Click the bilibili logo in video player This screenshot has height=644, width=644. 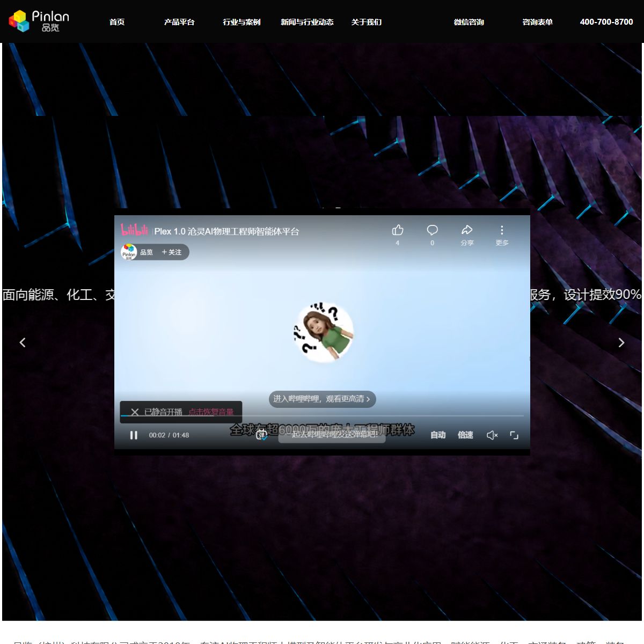pos(134,230)
